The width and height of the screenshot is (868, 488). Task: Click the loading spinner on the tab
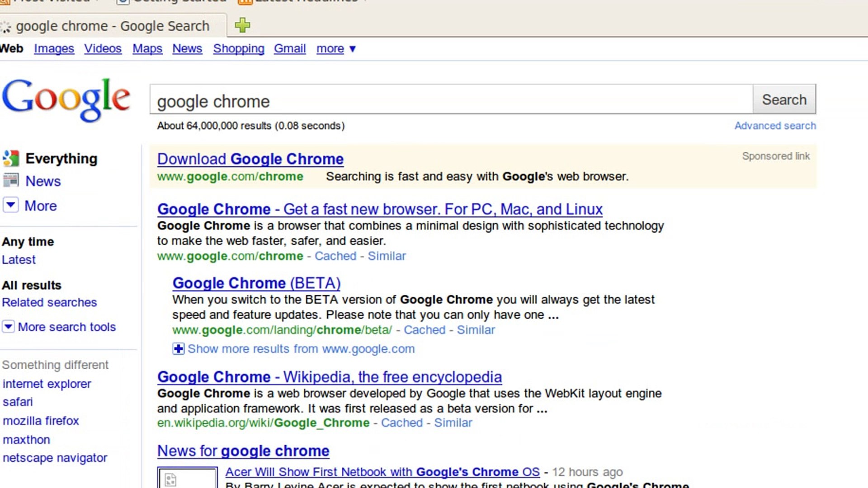point(6,27)
